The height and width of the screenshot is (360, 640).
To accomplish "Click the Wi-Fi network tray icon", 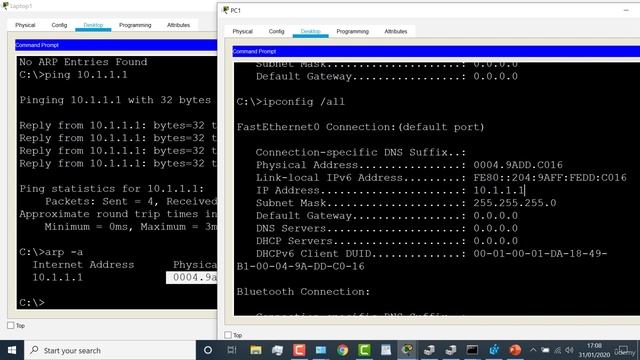I will [x=558, y=350].
